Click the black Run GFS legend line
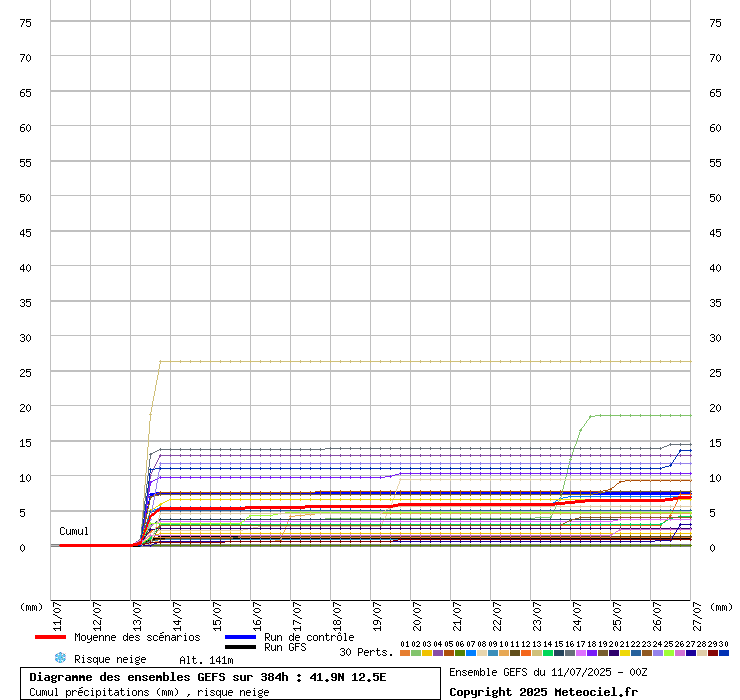Image resolution: width=740 pixels, height=700 pixels. [241, 647]
